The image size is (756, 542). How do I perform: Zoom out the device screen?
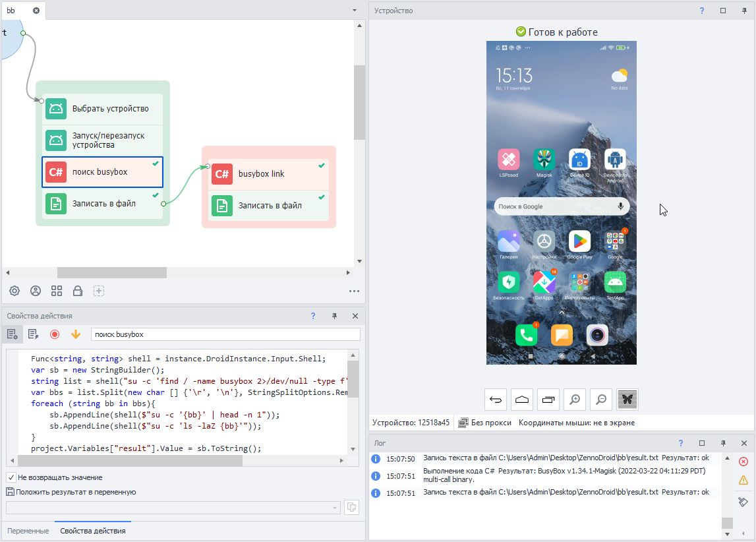[x=601, y=399]
